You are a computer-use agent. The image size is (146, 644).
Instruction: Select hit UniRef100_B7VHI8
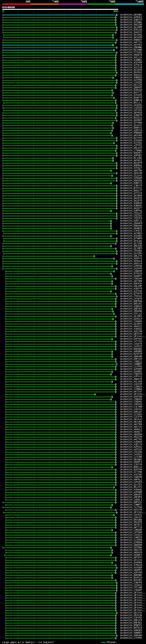[x=131, y=273]
